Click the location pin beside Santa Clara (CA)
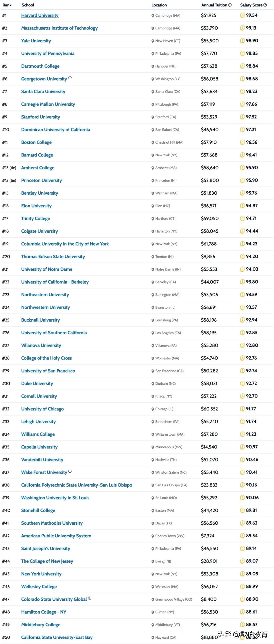 [x=153, y=92]
